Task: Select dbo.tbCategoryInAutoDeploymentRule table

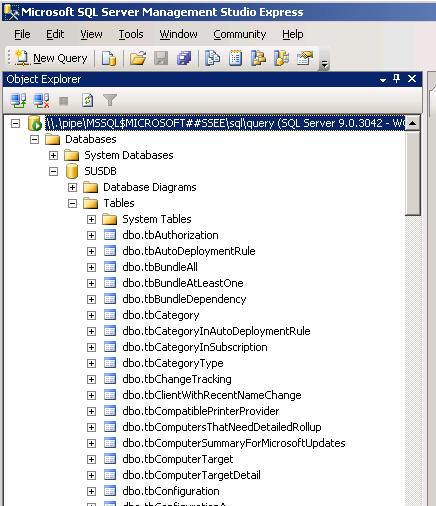Action: tap(216, 331)
